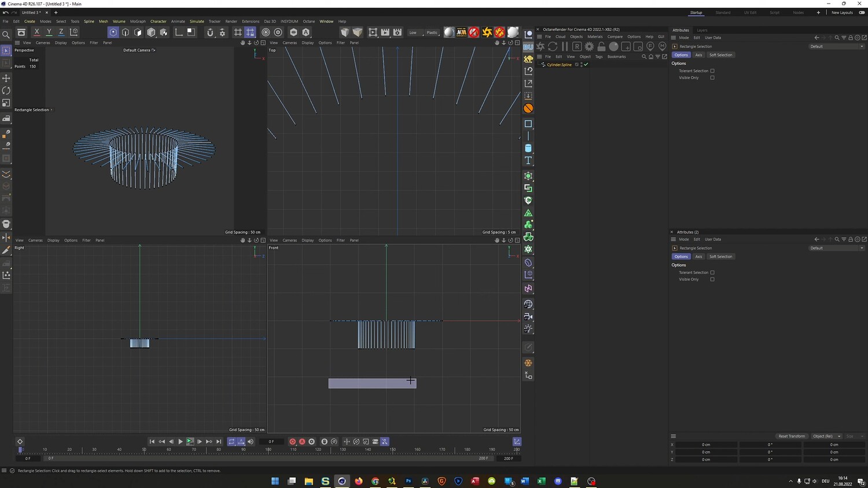Open the Octane menu in main menu bar
Screen dimensions: 868x488
click(x=309, y=21)
